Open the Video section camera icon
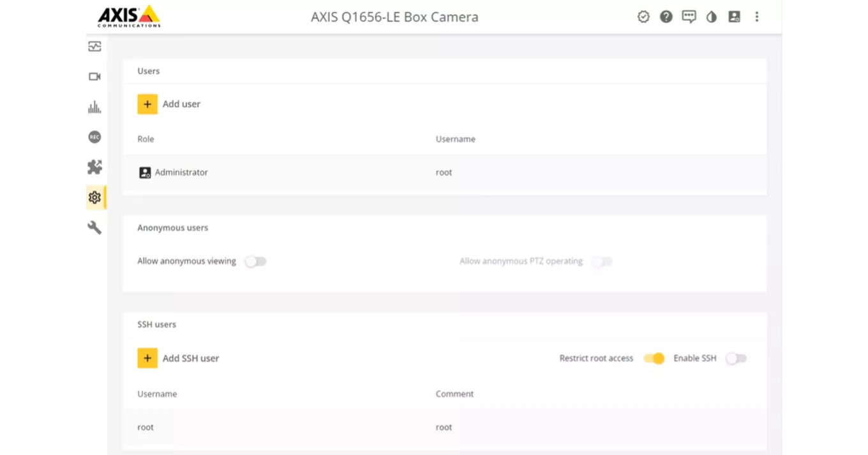Viewport: 868px width, 455px height. [94, 77]
